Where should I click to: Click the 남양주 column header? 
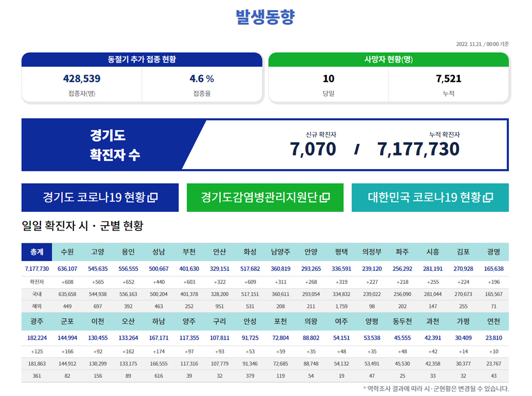point(280,252)
